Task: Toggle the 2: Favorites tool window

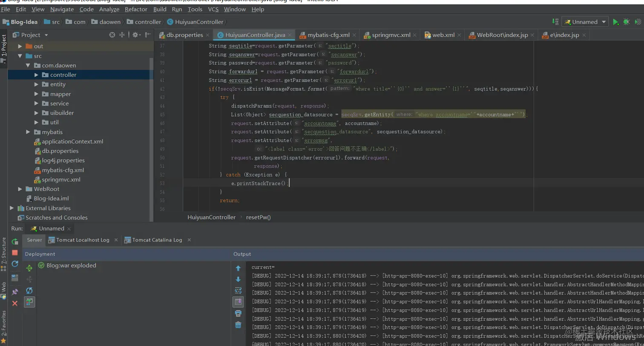Action: tap(4, 328)
